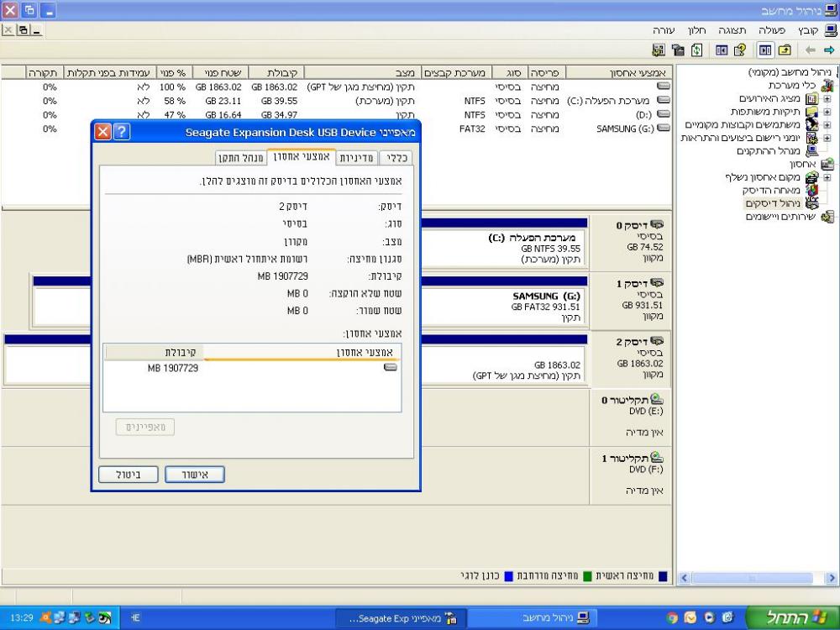
Task: Switch to the Policies (מדיניות) tab
Action: 356,158
